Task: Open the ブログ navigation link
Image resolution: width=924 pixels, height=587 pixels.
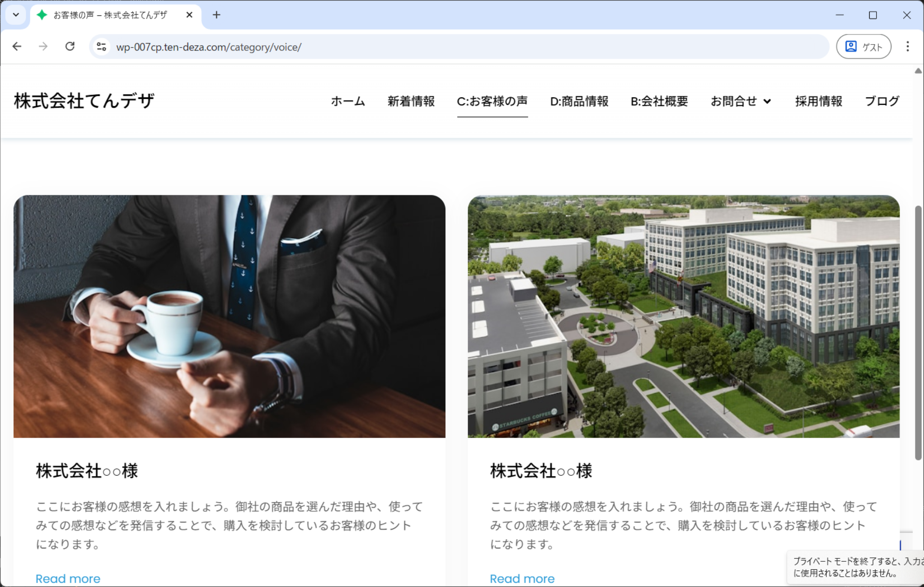Action: [882, 101]
